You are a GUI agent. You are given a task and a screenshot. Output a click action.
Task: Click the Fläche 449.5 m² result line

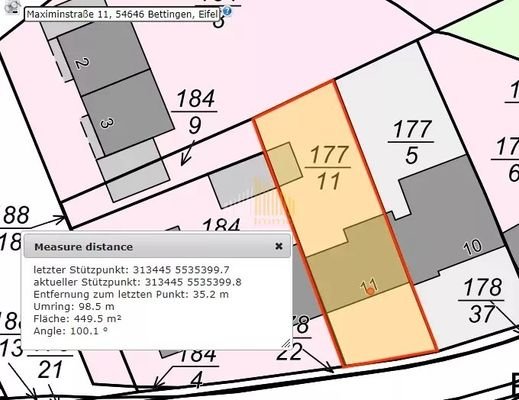(x=77, y=319)
